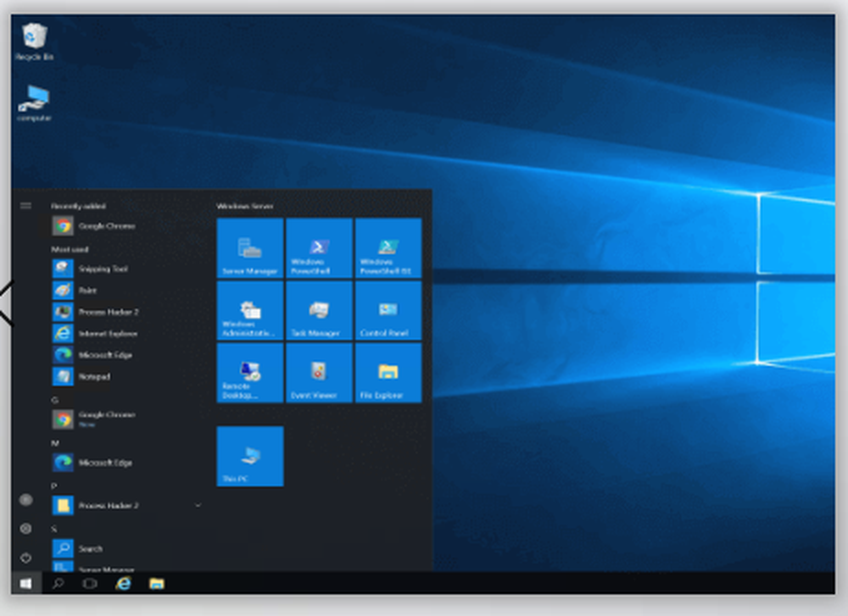Open Process Hacker 2 in Most used
Screen dimensions: 848x616
[126, 312]
